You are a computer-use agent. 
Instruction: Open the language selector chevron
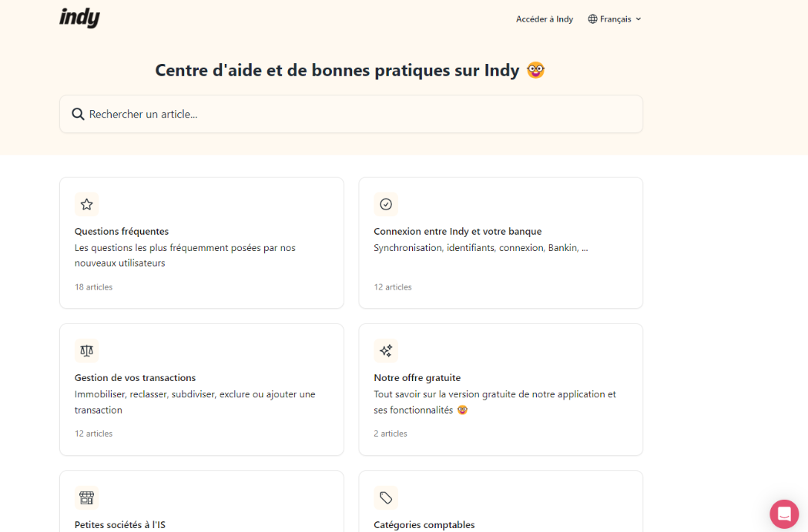point(639,18)
